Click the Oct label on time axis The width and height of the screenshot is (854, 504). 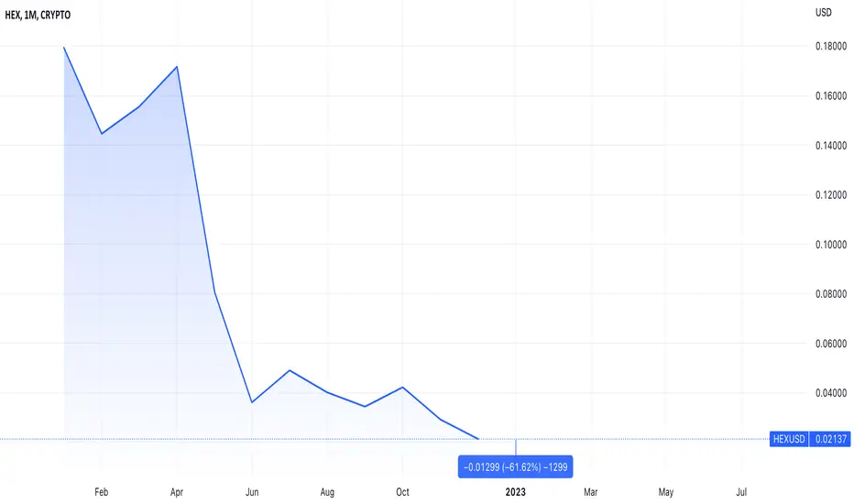pos(402,492)
